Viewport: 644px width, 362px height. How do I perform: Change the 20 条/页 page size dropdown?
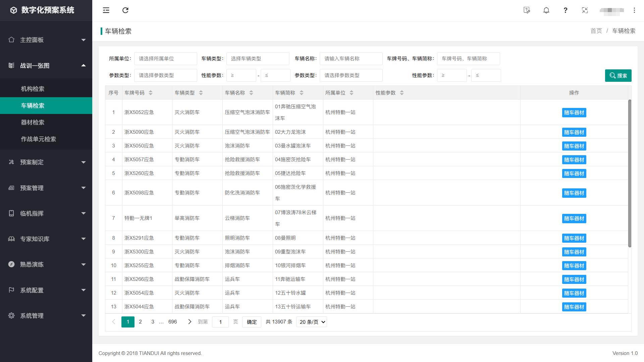[x=312, y=322]
